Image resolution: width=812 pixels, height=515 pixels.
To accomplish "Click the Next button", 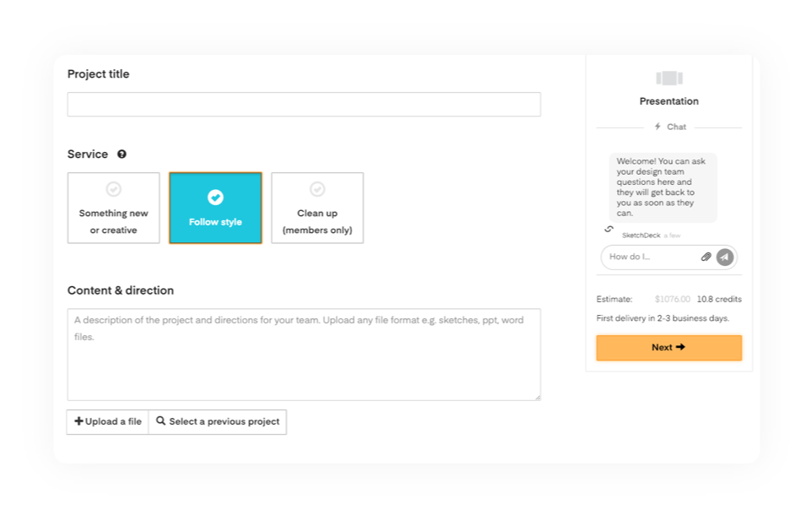I will click(669, 348).
